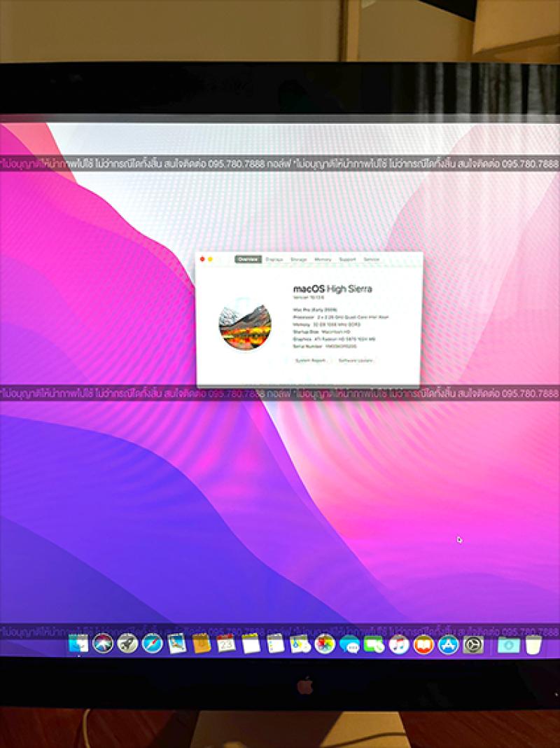Viewport: 560px width, 748px height.
Task: Click the Serial Number line
Action: (x=325, y=346)
